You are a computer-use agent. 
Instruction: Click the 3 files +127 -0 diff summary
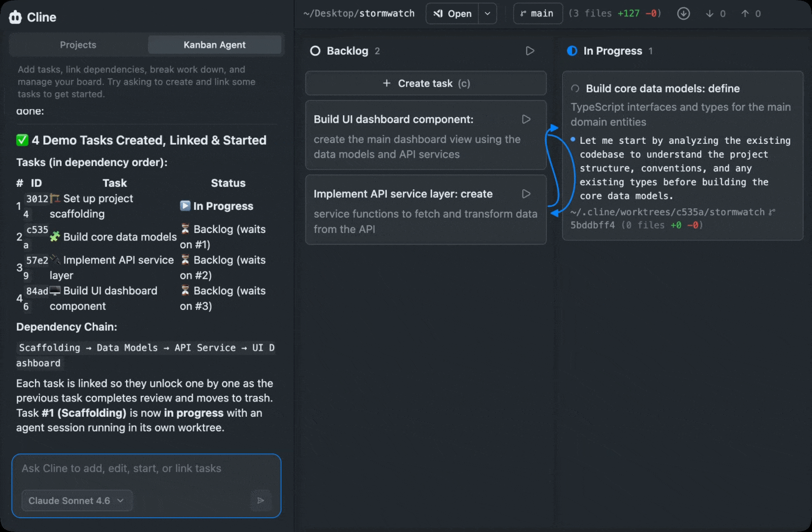[615, 14]
